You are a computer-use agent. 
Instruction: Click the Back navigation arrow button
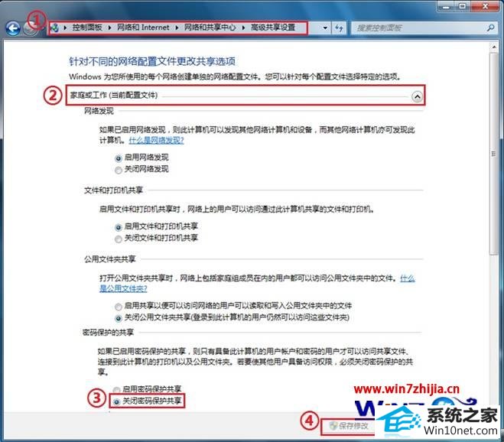click(13, 28)
